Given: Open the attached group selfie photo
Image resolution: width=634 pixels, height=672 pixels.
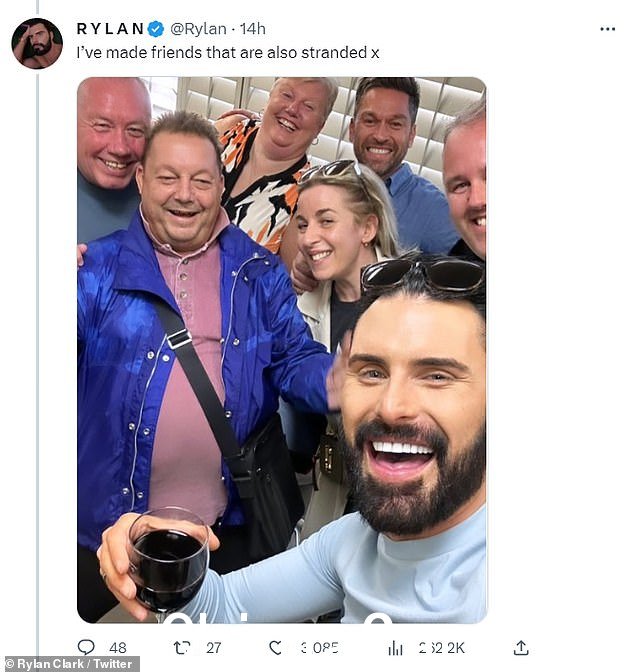Looking at the screenshot, I should click(282, 350).
